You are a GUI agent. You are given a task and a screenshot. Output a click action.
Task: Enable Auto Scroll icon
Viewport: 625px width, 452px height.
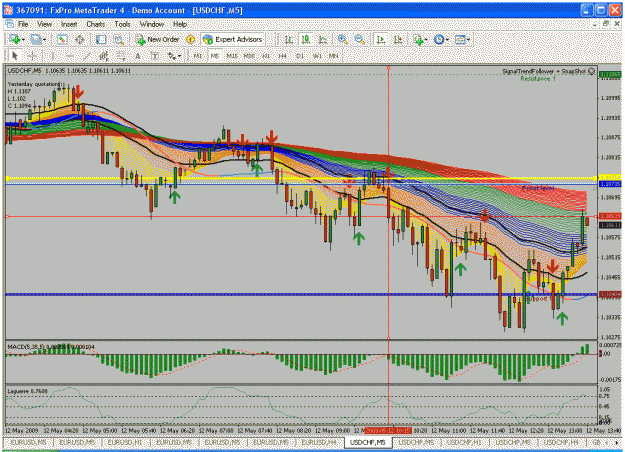[381, 39]
